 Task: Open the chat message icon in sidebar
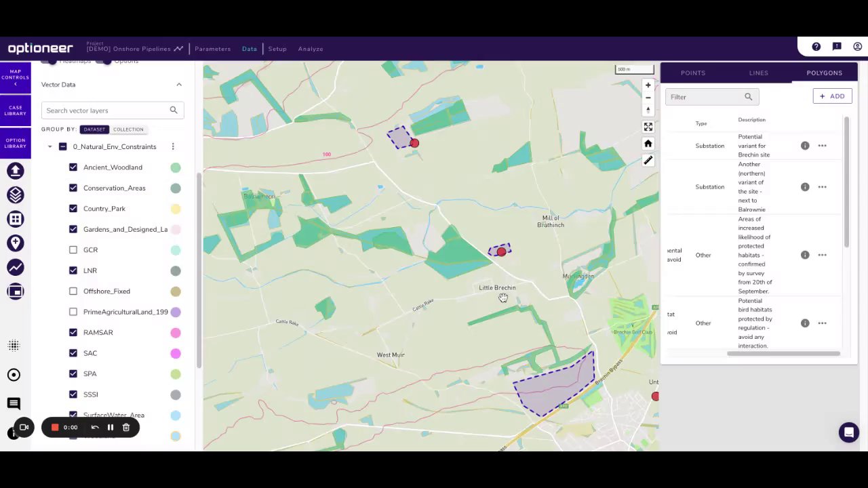pos(14,404)
